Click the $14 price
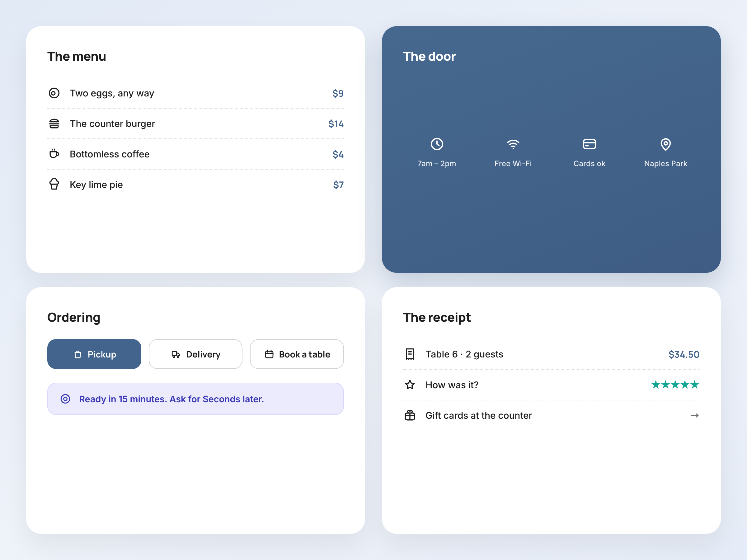 [x=336, y=124]
